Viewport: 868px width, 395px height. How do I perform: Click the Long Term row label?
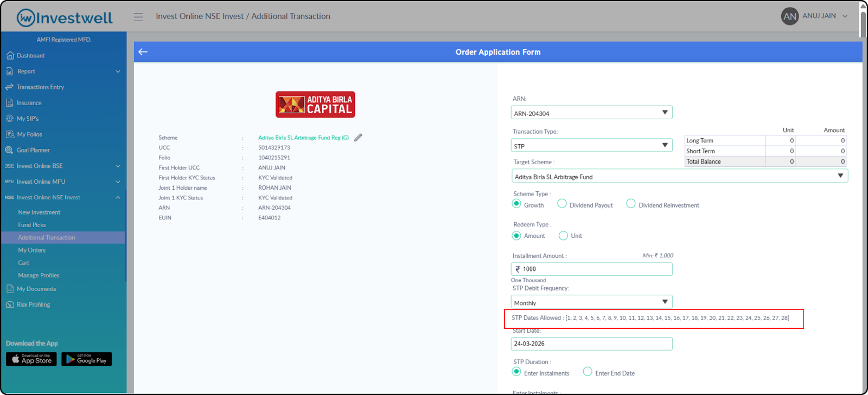point(700,140)
